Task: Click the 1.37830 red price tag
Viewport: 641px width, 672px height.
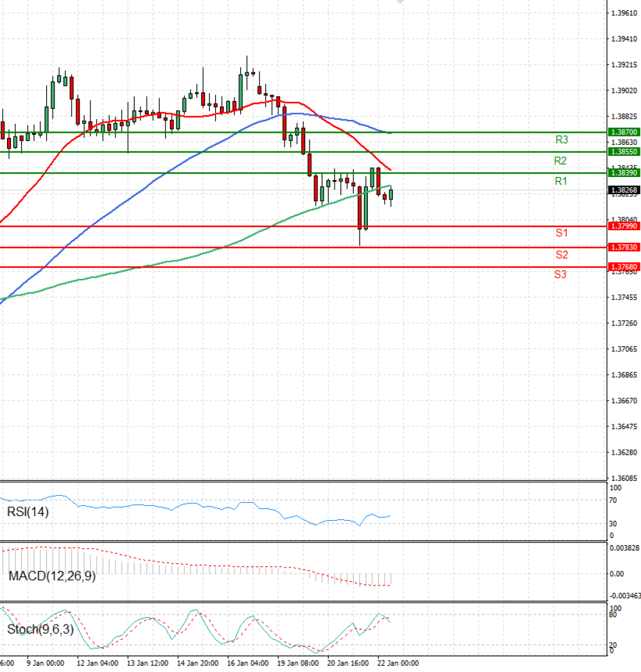Action: click(623, 247)
